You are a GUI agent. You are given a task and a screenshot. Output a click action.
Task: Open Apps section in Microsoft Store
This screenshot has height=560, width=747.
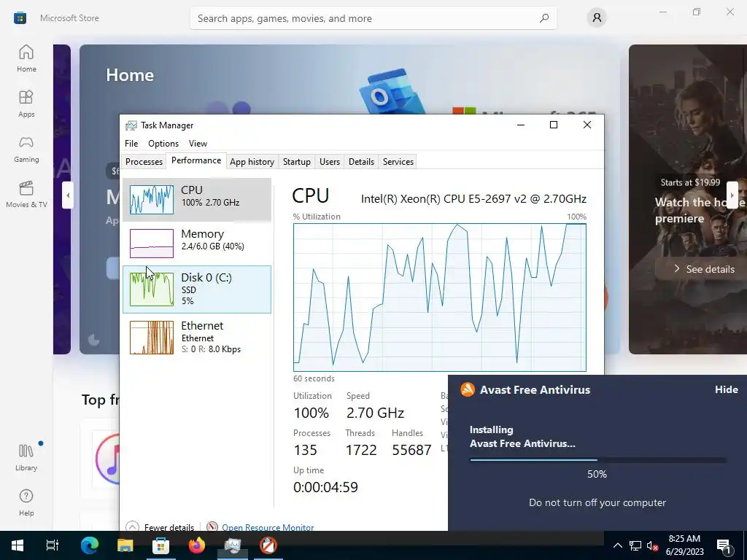point(26,104)
